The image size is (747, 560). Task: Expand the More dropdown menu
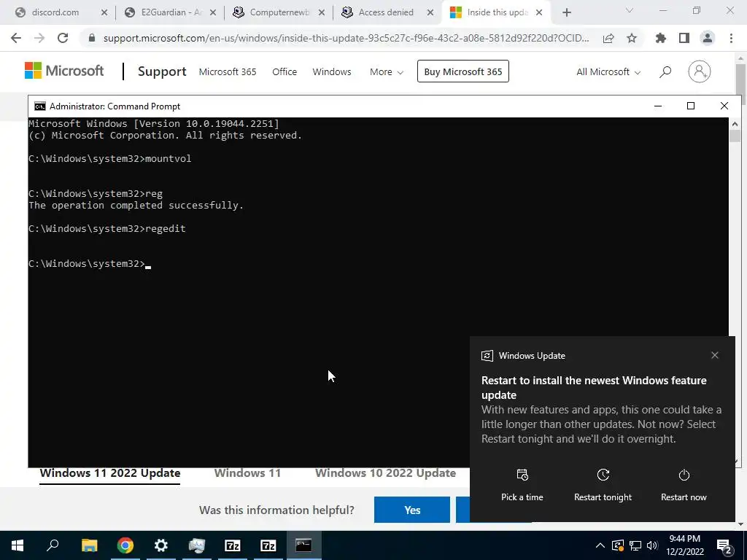(x=387, y=72)
